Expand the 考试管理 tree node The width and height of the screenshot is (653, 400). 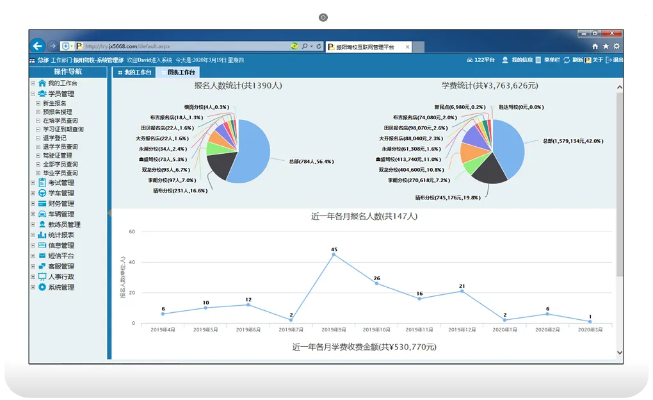tap(33, 182)
